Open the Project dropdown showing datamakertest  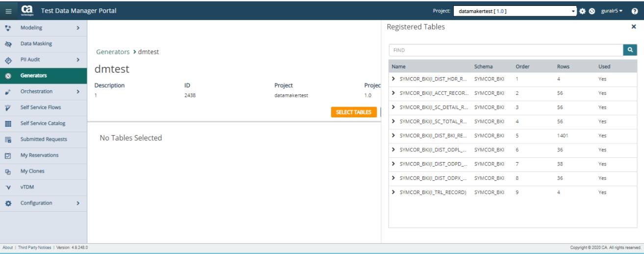[515, 11]
